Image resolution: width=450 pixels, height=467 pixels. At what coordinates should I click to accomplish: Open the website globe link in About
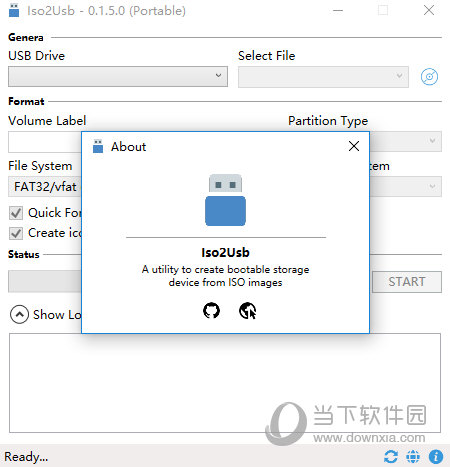tap(247, 311)
